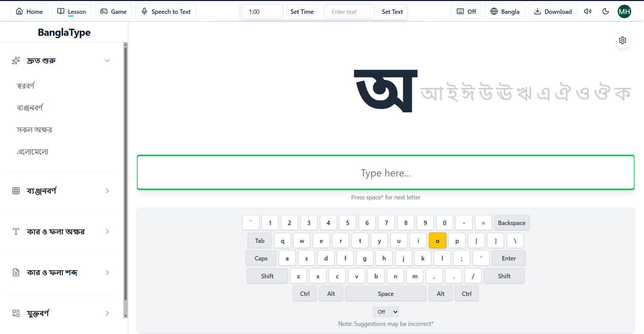
Task: Click the Set Text button
Action: pyautogui.click(x=392, y=11)
